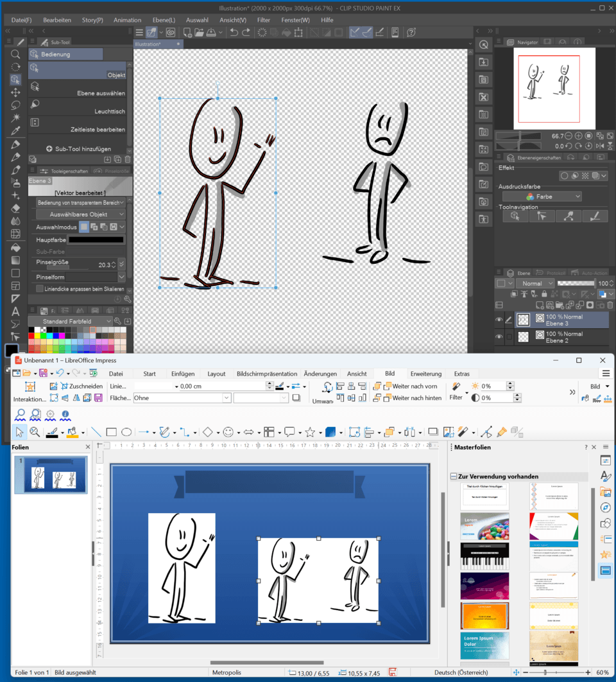This screenshot has width=616, height=682.
Task: Select the piano keys master slide thumbnail
Action: [484, 556]
